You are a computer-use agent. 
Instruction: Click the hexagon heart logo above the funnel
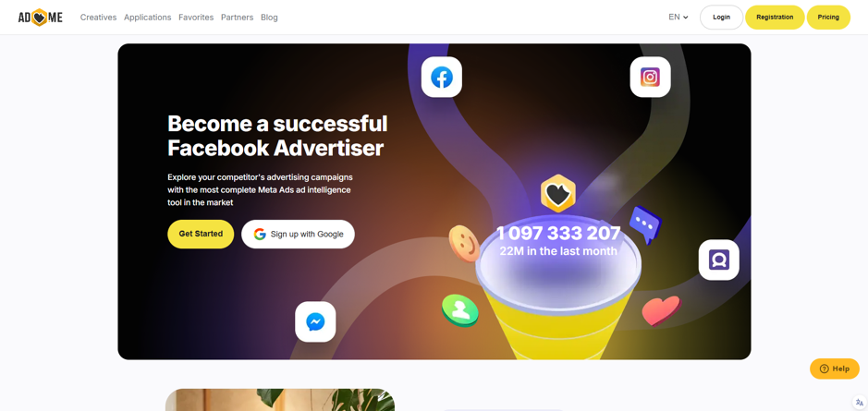click(558, 194)
